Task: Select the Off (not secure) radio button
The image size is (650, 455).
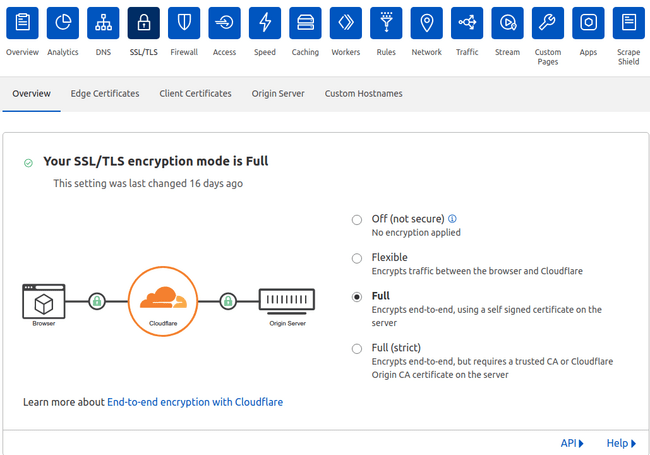Action: pyautogui.click(x=357, y=220)
